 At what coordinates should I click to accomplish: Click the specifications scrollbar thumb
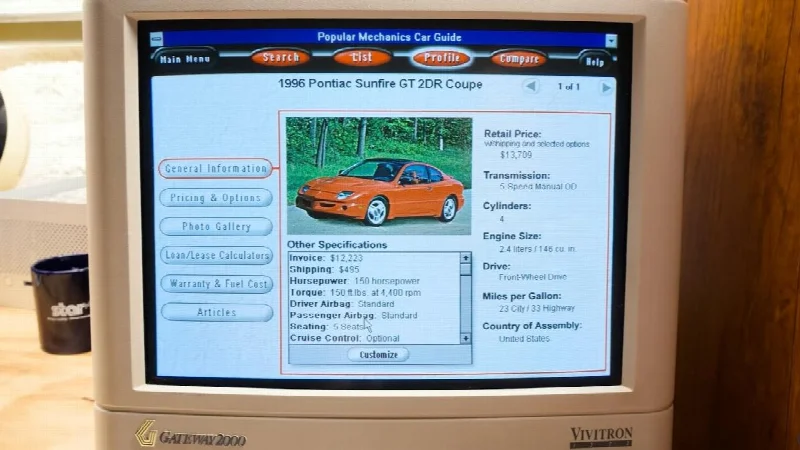point(465,269)
